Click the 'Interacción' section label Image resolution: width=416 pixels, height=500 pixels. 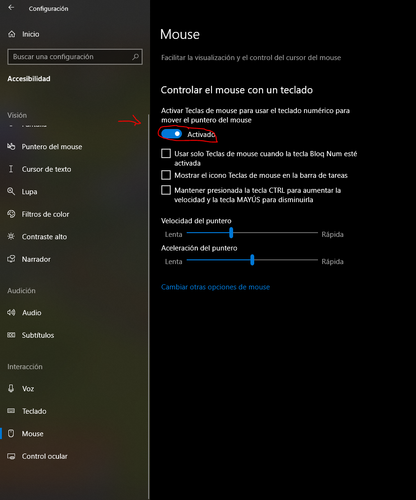[25, 367]
